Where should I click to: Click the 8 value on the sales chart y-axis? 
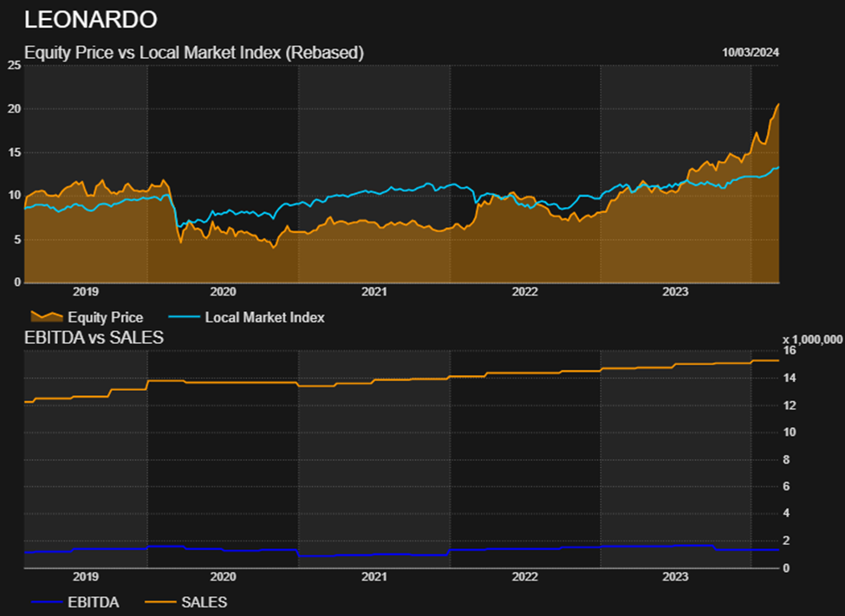click(x=786, y=460)
